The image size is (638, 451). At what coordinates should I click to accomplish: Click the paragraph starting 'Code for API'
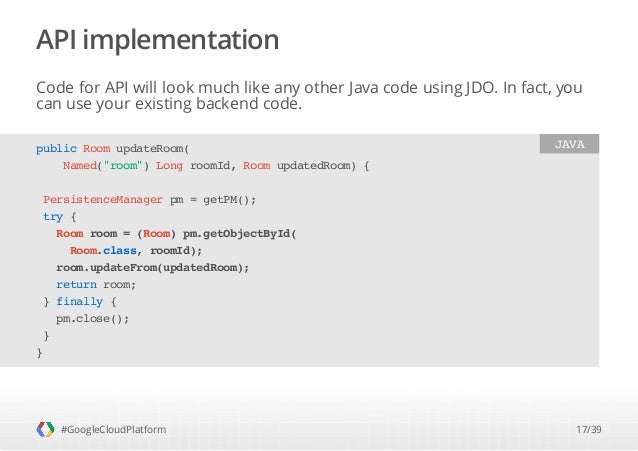[x=309, y=96]
